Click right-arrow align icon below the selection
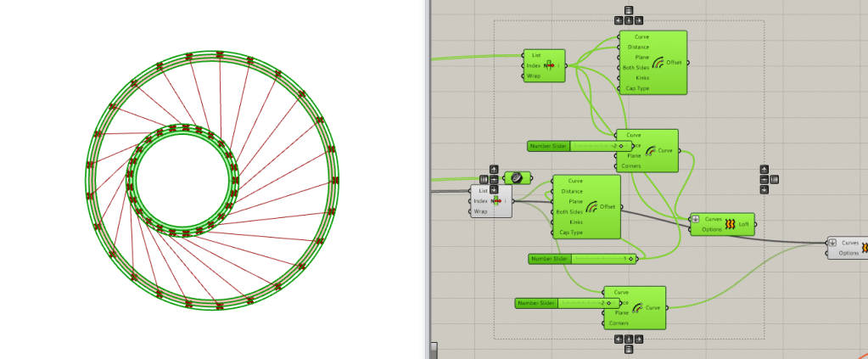The height and width of the screenshot is (359, 868). coord(639,339)
